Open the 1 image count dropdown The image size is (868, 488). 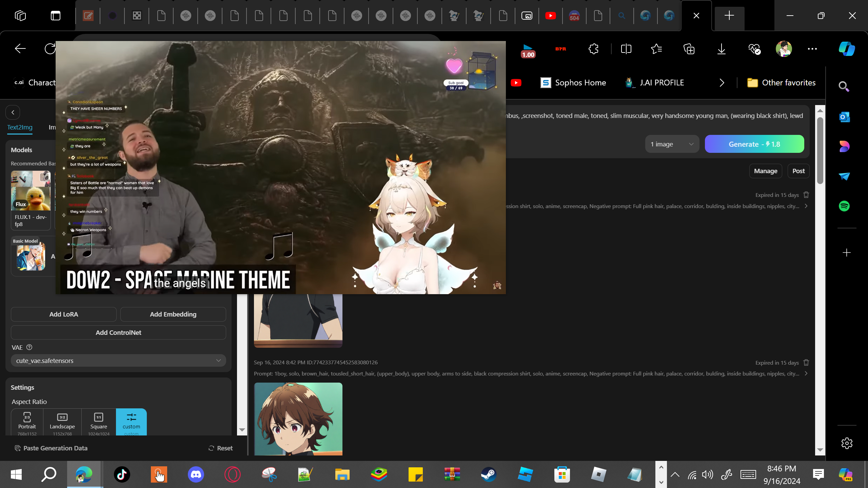click(672, 144)
